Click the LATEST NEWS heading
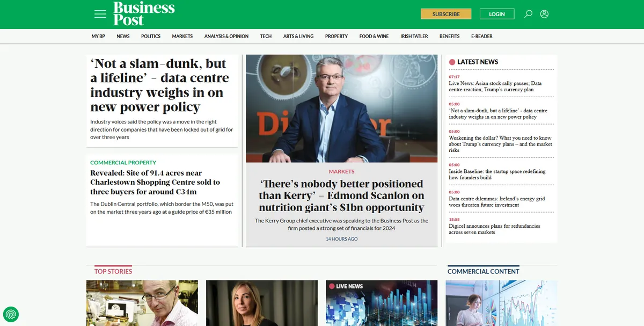This screenshot has width=644, height=326. pyautogui.click(x=478, y=62)
